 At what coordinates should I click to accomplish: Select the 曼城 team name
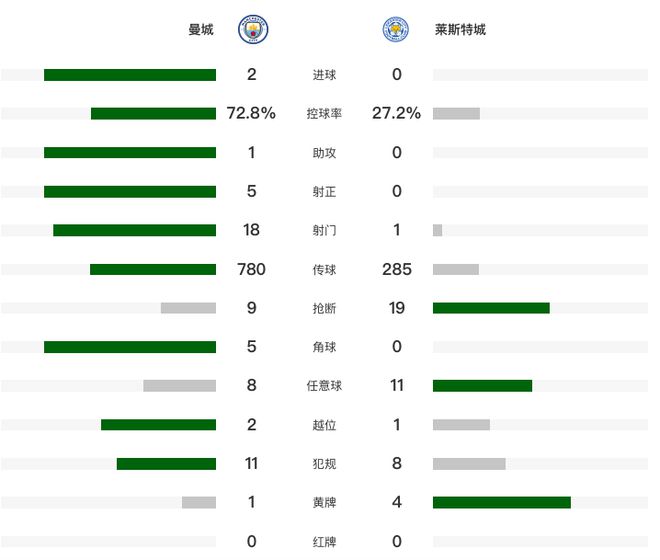point(201,30)
